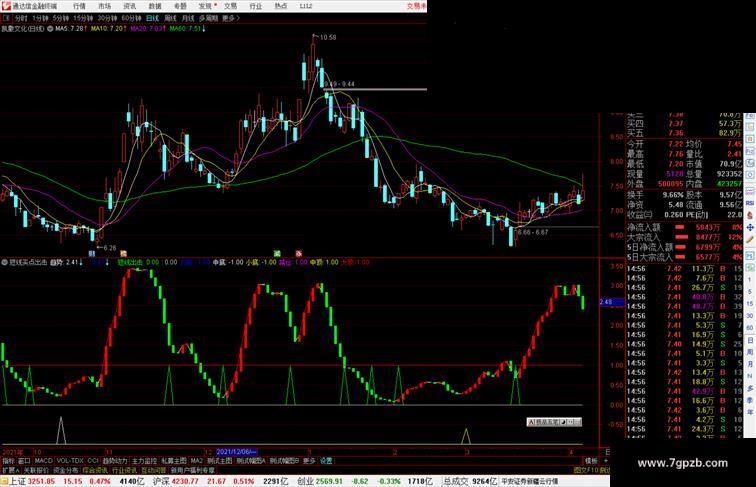Switch chart to 5分钟 period

(x=61, y=18)
